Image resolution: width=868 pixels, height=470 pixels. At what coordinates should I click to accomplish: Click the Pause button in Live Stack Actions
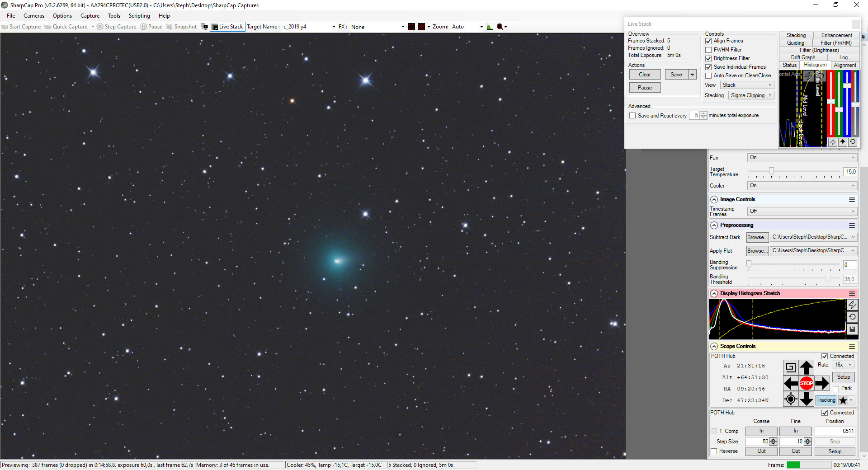pos(645,88)
